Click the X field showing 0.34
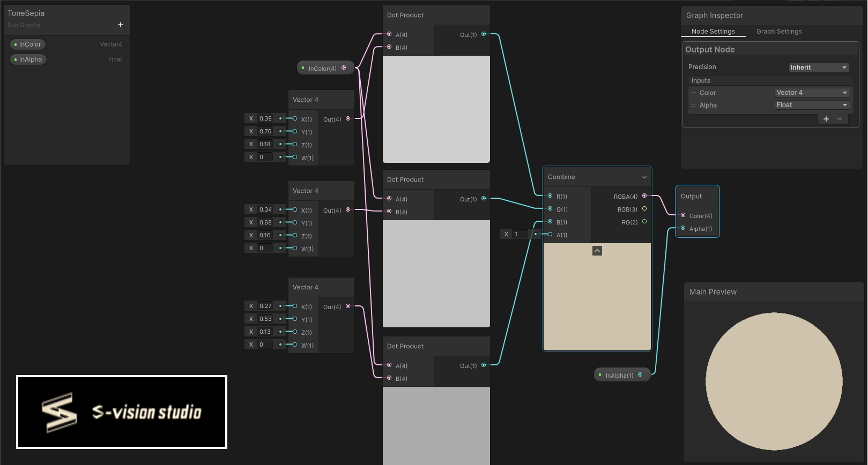 click(x=265, y=209)
